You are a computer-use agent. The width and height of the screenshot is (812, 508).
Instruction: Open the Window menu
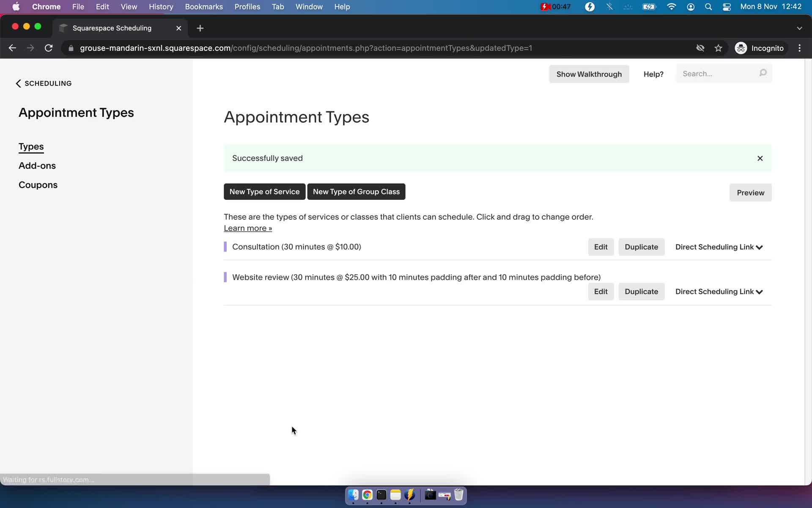click(309, 7)
